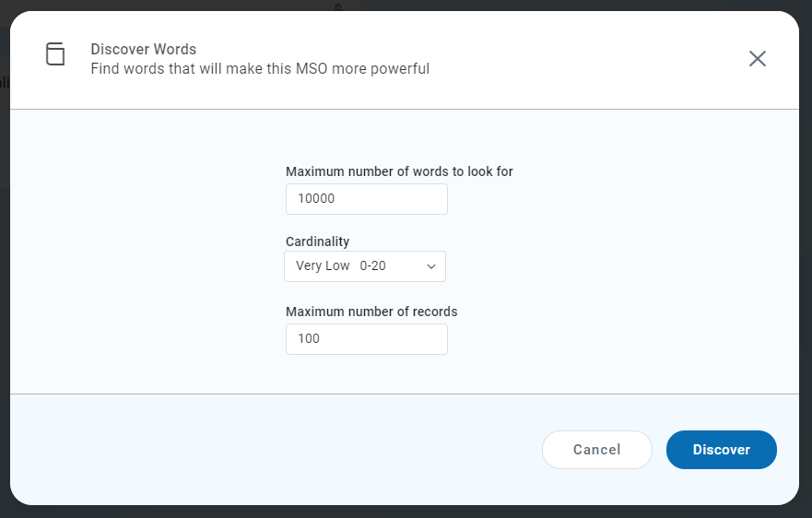
Task: Click the 100 value in the records field
Action: [309, 339]
